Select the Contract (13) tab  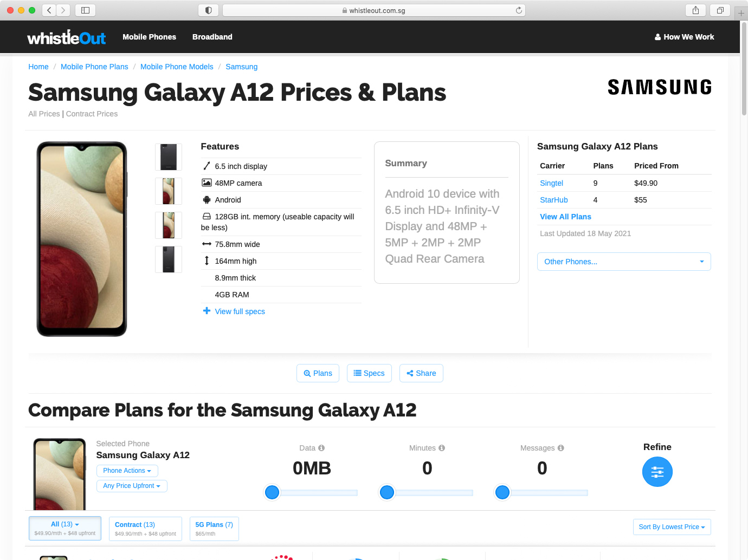tap(145, 529)
